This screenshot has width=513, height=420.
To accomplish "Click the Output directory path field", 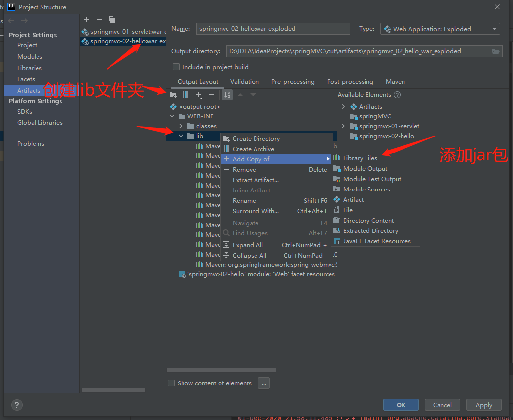I will (x=358, y=51).
